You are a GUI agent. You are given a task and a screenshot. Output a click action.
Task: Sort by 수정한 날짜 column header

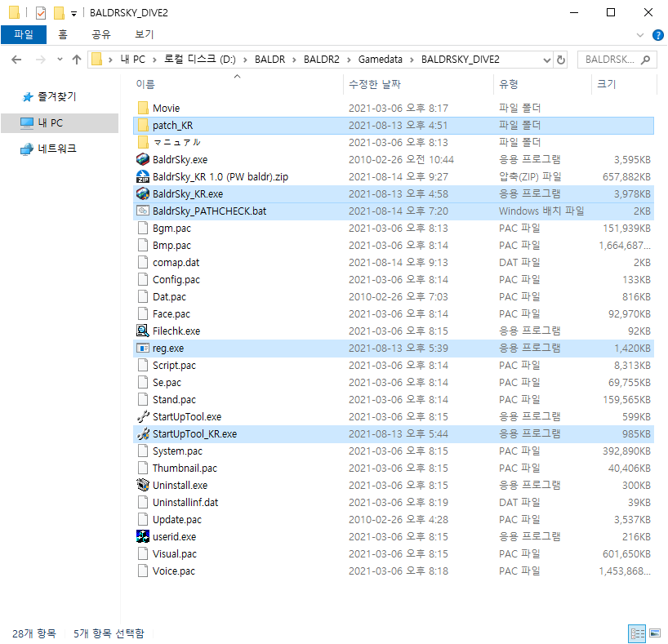click(x=418, y=84)
